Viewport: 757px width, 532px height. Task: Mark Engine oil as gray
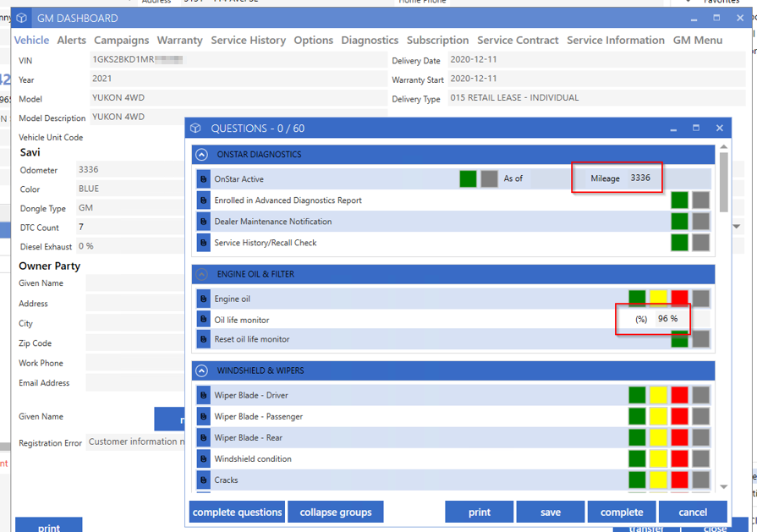700,299
